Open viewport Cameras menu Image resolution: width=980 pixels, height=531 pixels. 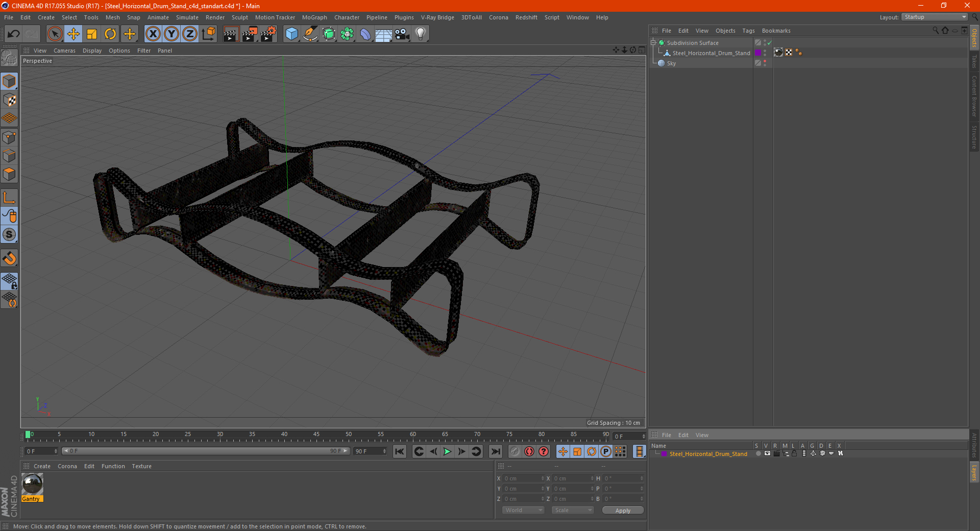[x=64, y=51]
